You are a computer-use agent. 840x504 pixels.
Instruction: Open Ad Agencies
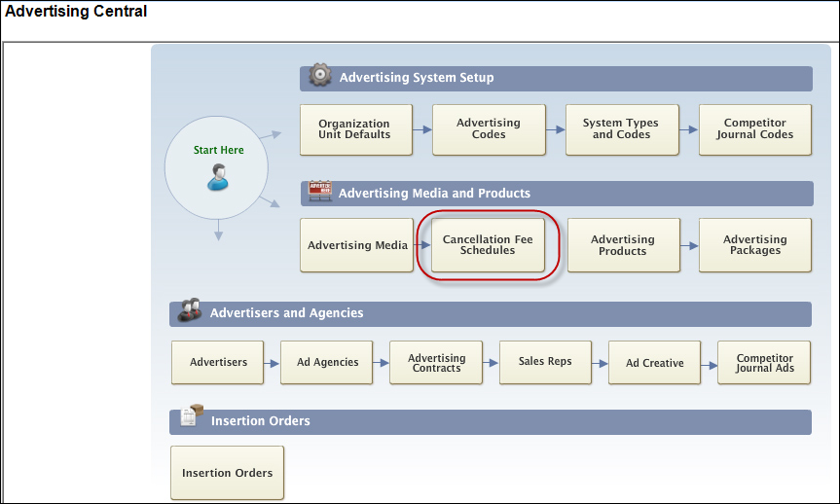(x=327, y=363)
